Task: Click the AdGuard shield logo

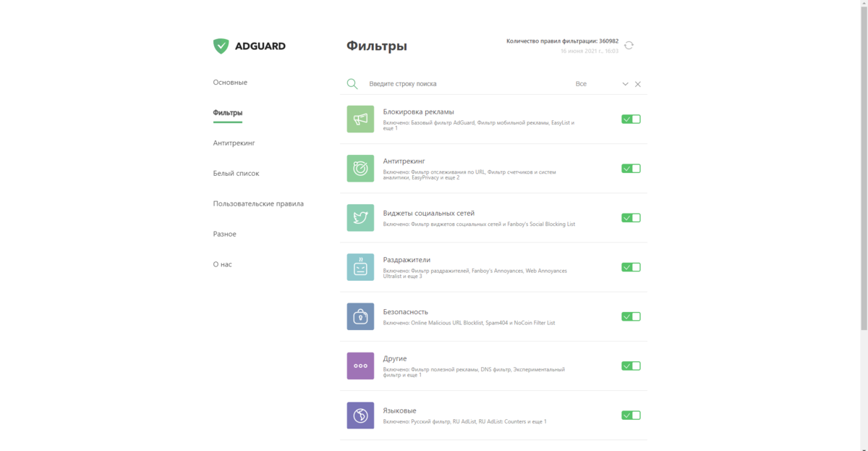Action: pos(221,46)
